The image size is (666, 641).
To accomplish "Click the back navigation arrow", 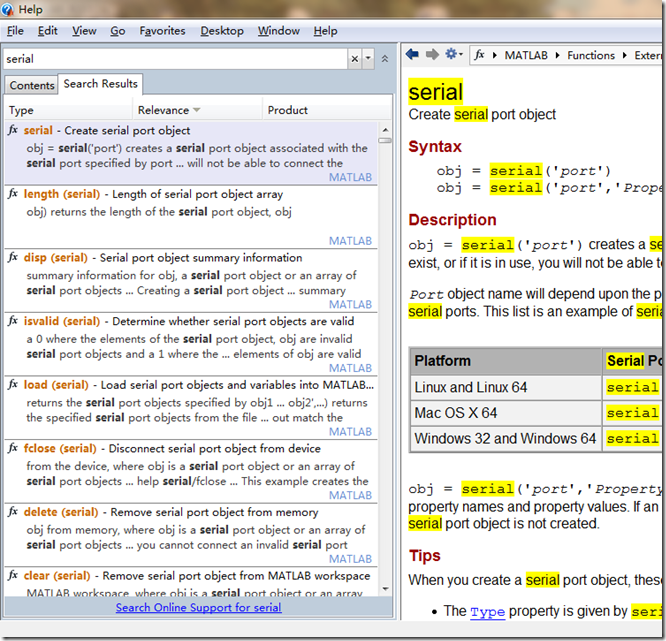I will [414, 55].
